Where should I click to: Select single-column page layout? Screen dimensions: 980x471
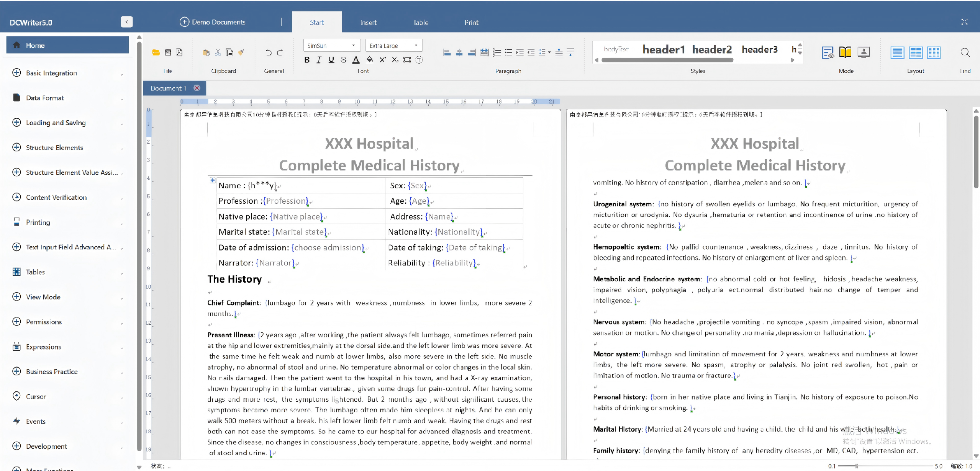pyautogui.click(x=897, y=52)
